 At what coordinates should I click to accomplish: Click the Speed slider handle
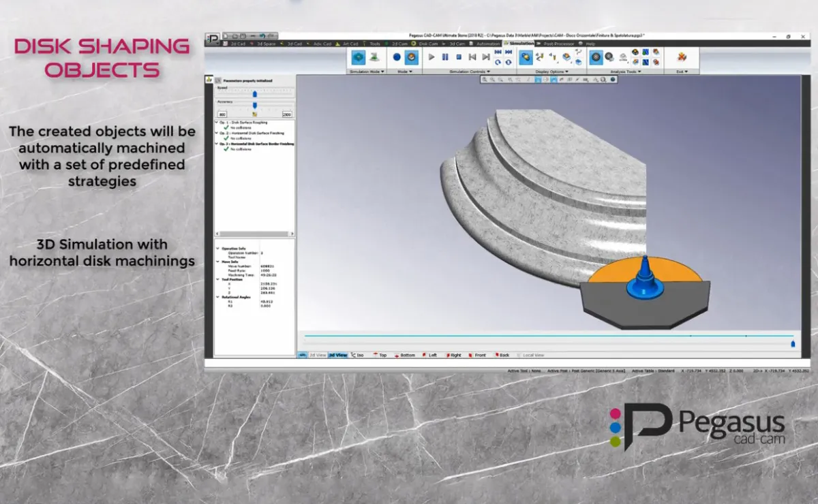[x=254, y=94]
